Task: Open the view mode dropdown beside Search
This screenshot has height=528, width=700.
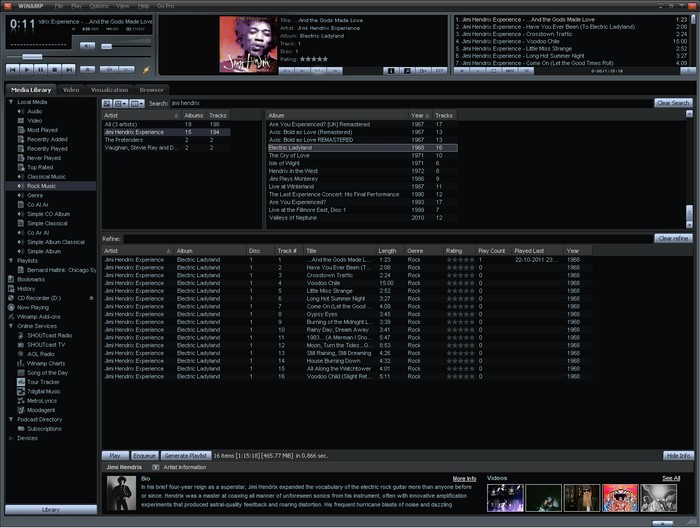Action: 121,103
